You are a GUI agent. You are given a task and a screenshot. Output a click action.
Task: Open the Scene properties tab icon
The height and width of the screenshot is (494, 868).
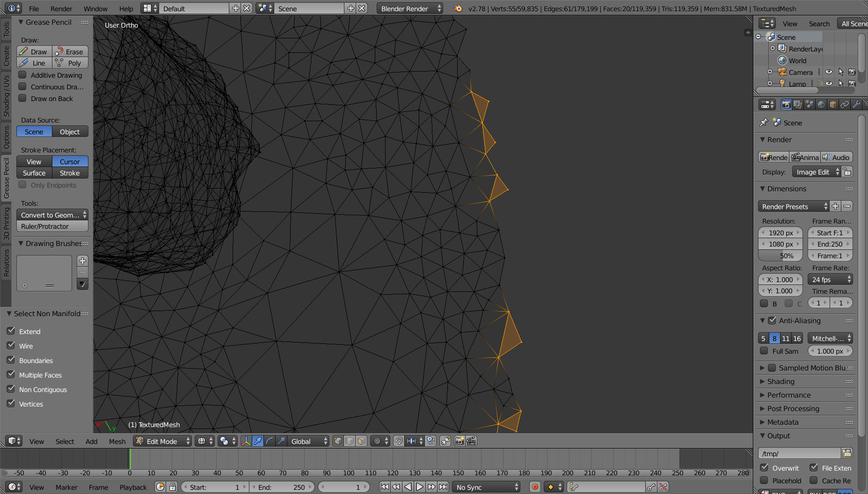(810, 104)
